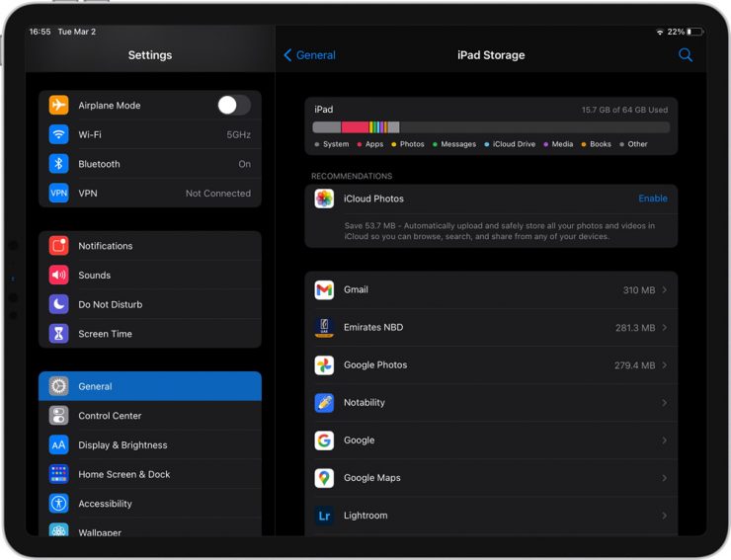Go back to General
Screen dimensions: 731x560
point(309,55)
